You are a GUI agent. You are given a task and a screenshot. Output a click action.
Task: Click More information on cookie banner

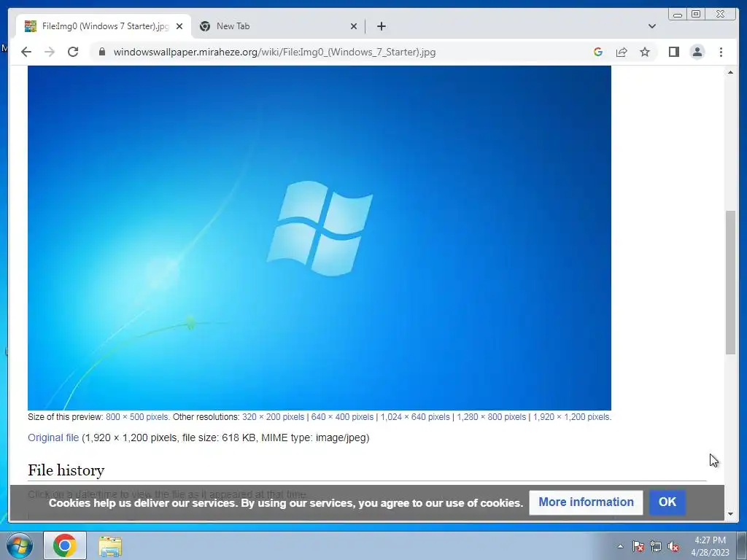pos(586,502)
